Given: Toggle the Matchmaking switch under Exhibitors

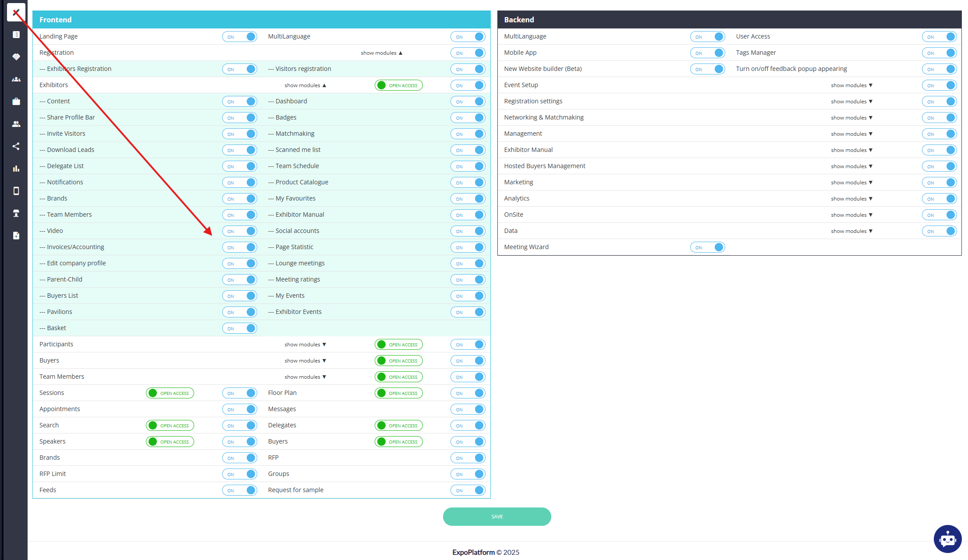Looking at the screenshot, I should coord(468,134).
